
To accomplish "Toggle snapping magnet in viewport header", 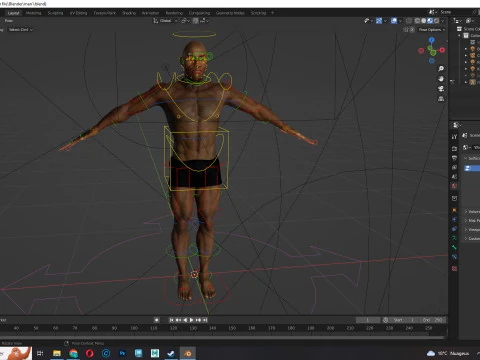I will (196, 21).
